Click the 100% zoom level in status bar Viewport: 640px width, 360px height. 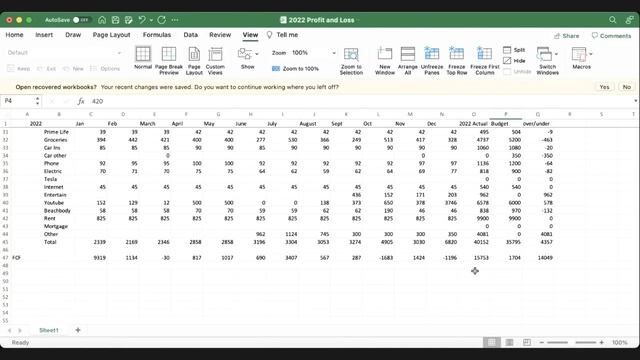(x=620, y=342)
